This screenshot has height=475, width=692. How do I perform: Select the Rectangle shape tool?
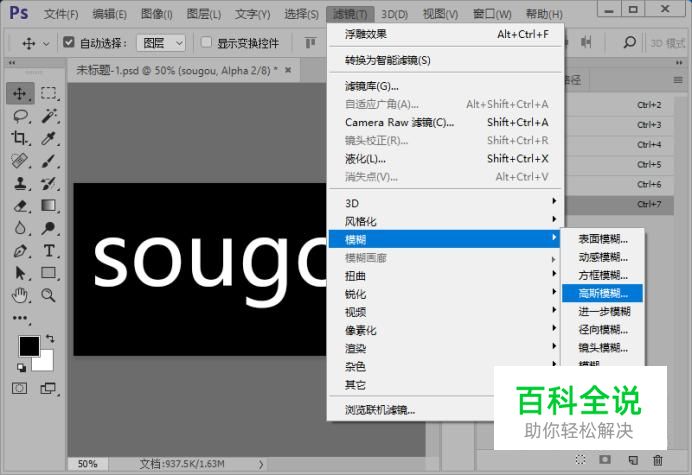[49, 273]
